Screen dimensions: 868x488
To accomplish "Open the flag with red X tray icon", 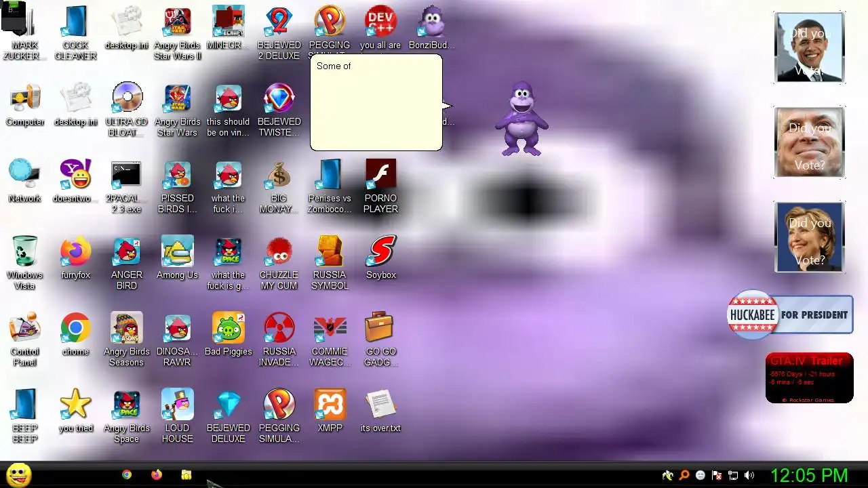I will tap(717, 475).
